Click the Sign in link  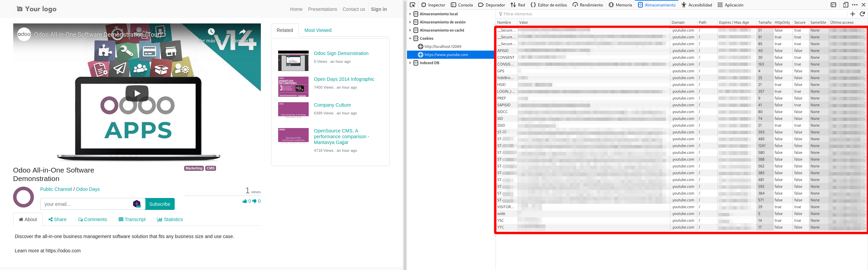379,9
